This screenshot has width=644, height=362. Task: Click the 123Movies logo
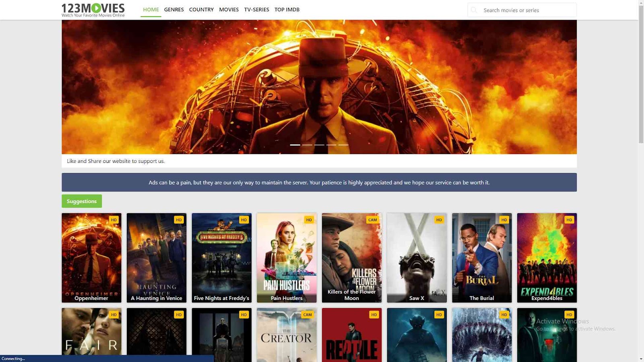pos(93,10)
